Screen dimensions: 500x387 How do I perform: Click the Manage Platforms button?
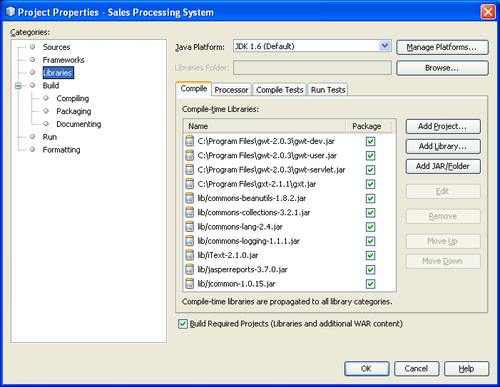pyautogui.click(x=442, y=47)
